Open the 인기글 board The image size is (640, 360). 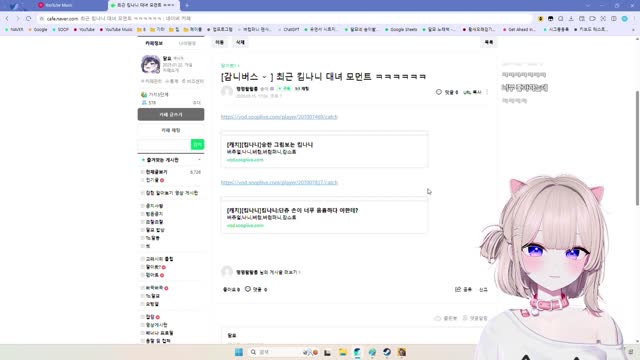click(x=152, y=180)
